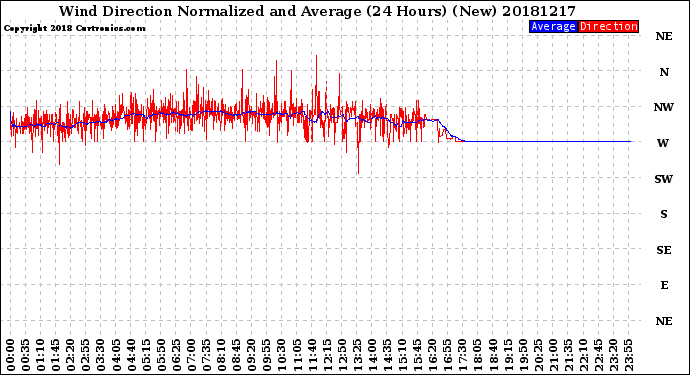This screenshot has width=690, height=375.
Task: Select the 06:25 time axis label
Action: [176, 355]
